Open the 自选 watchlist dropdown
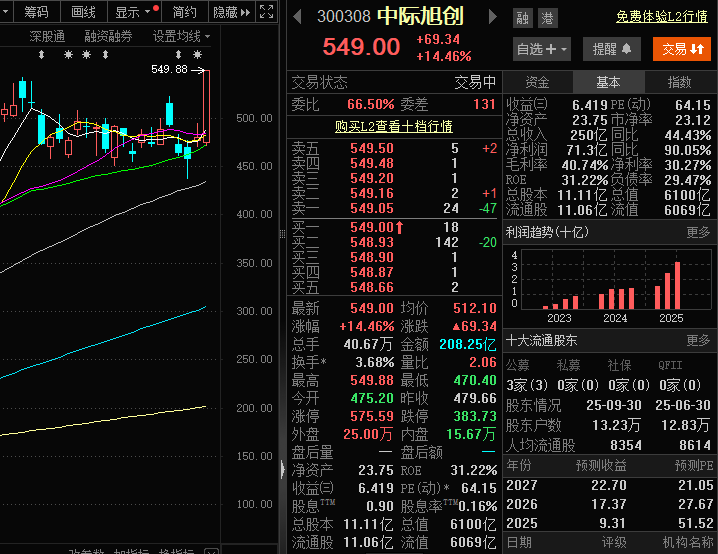718x554 pixels. pyautogui.click(x=541, y=49)
